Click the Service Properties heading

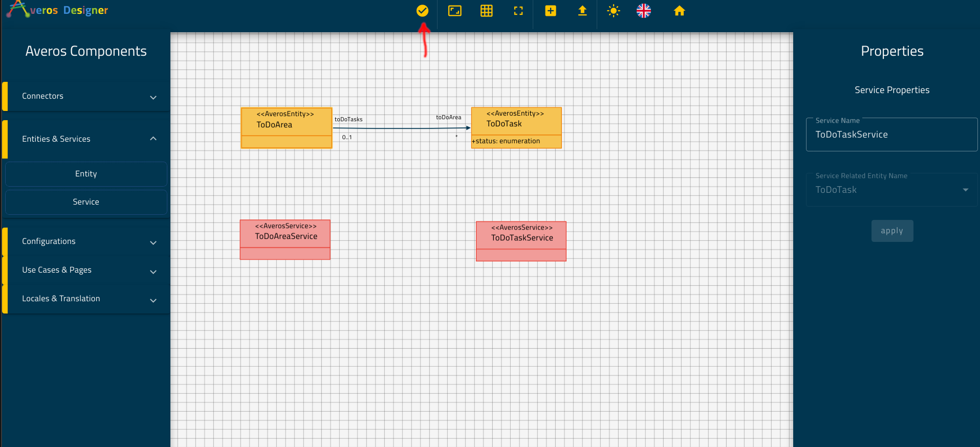click(x=892, y=90)
